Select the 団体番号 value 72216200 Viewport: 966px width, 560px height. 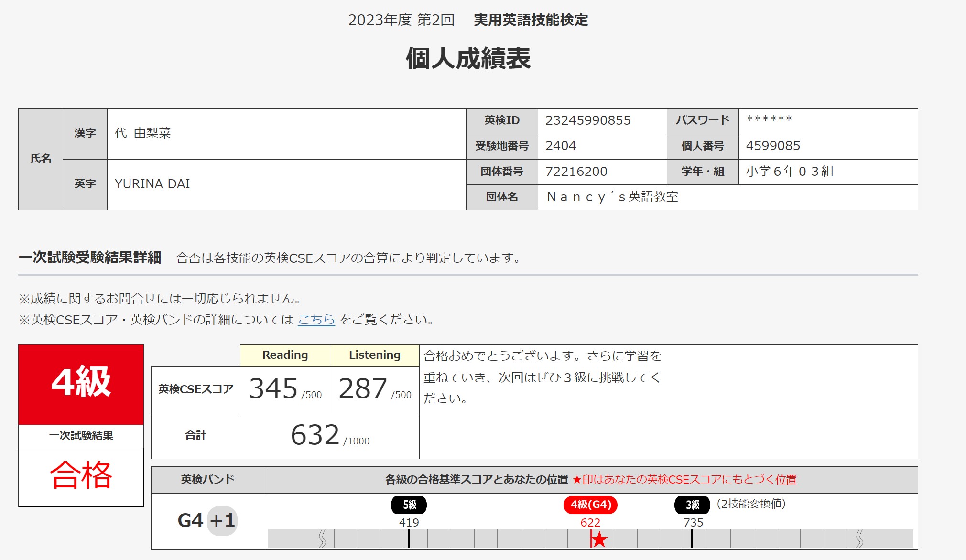[576, 171]
